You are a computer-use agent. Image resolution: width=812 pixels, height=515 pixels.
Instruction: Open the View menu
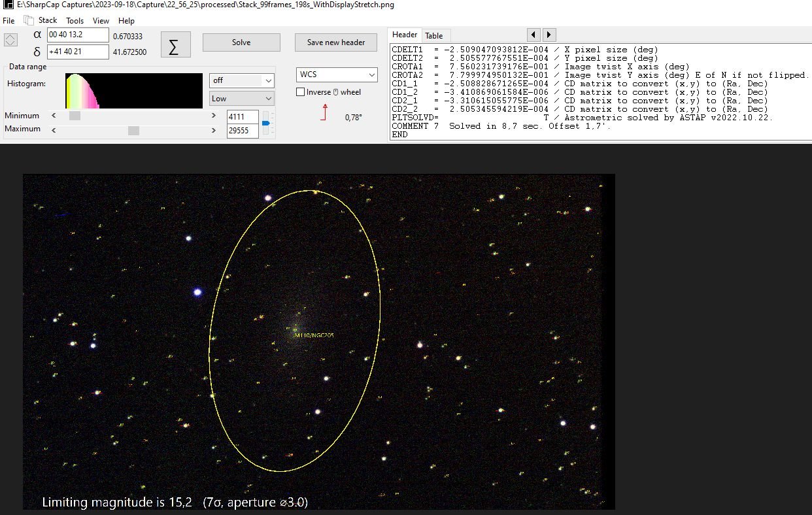pyautogui.click(x=101, y=21)
